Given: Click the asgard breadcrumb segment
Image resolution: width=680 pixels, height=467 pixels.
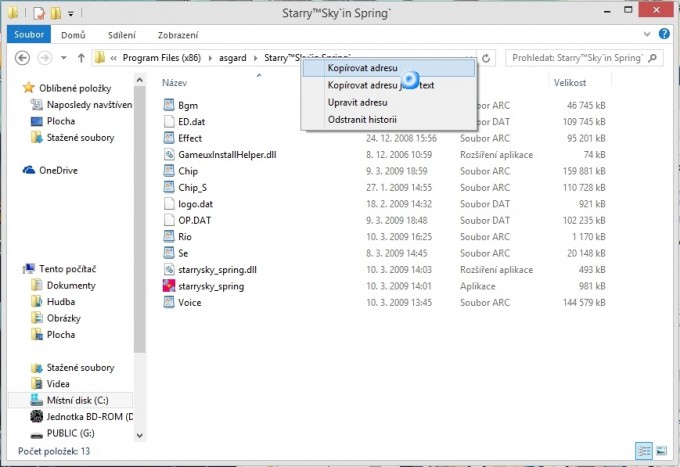Looking at the screenshot, I should (232, 58).
